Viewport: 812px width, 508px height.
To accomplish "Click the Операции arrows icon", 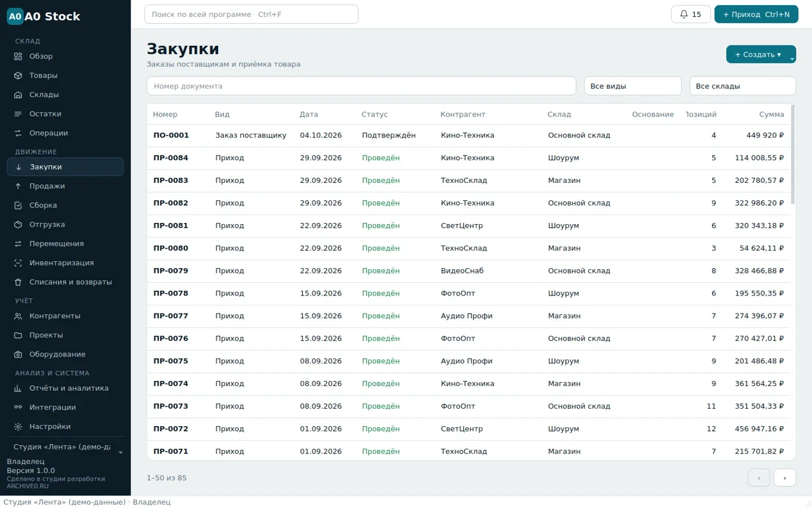I will point(18,133).
